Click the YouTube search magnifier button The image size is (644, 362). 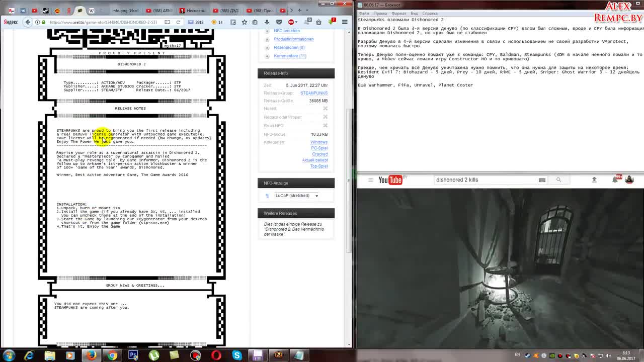tap(558, 180)
